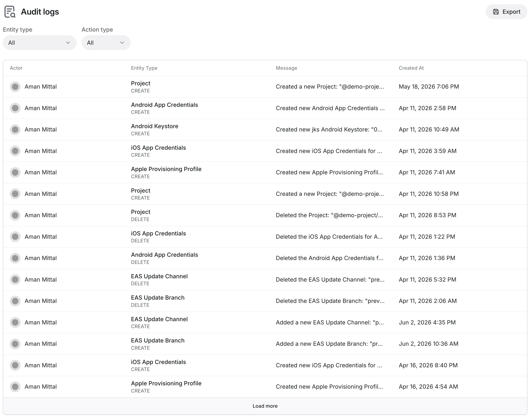Click message 'Deleted the EAS Update Branch'
Viewport: 532px width, 420px height.
click(330, 301)
